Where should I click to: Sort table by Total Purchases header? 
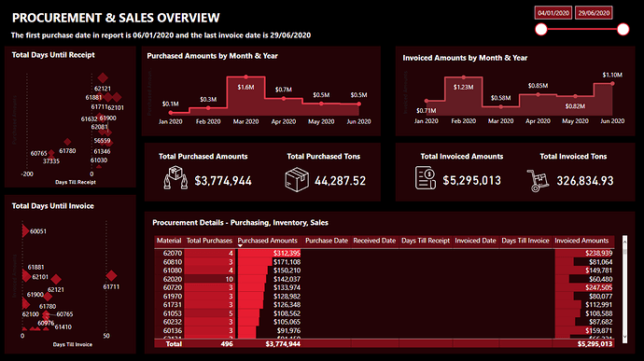(x=209, y=241)
